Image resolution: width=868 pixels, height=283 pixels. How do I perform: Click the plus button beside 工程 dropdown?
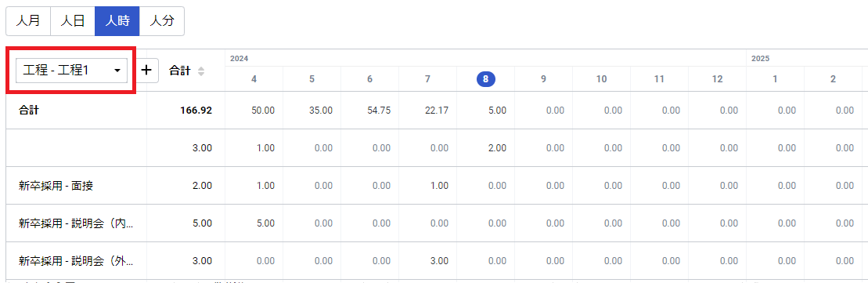tap(146, 71)
